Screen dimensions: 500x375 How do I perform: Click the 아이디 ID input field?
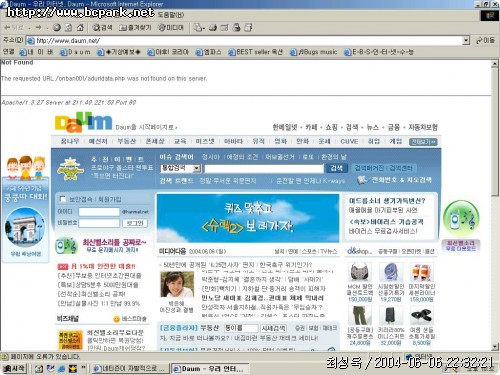click(99, 212)
